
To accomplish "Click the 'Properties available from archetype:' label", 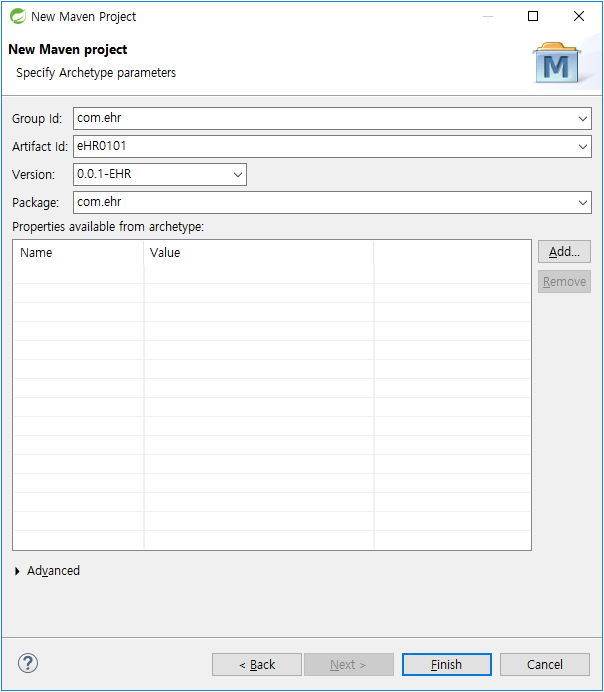I will click(108, 227).
